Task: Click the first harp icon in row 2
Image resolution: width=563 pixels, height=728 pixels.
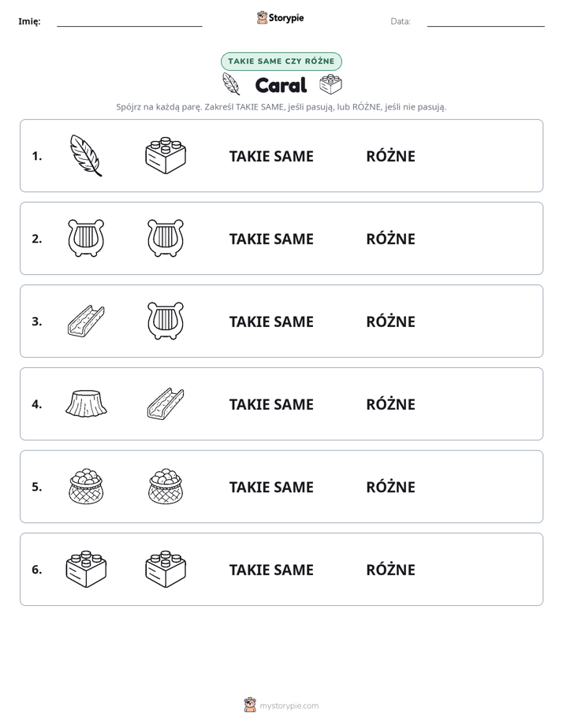Action: tap(86, 238)
